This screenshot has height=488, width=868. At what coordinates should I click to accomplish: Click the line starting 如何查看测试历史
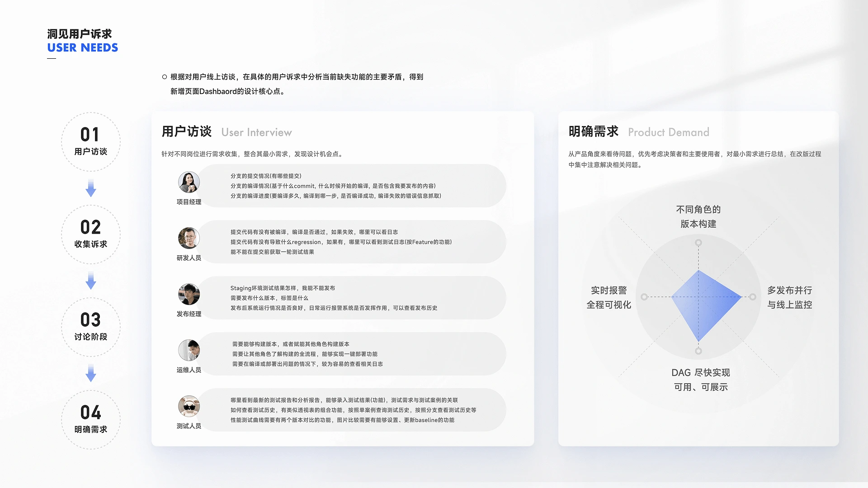[354, 410]
